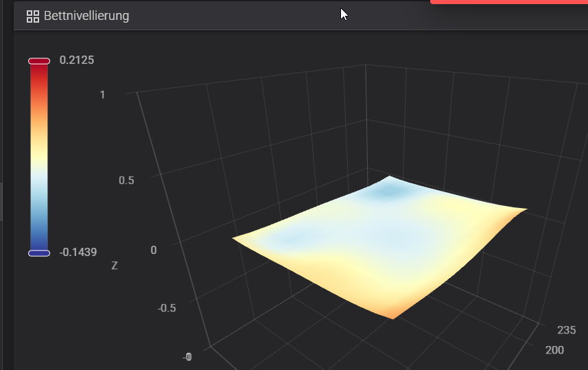Click the minimum value -0.1439 label
588x370 pixels.
[78, 252]
